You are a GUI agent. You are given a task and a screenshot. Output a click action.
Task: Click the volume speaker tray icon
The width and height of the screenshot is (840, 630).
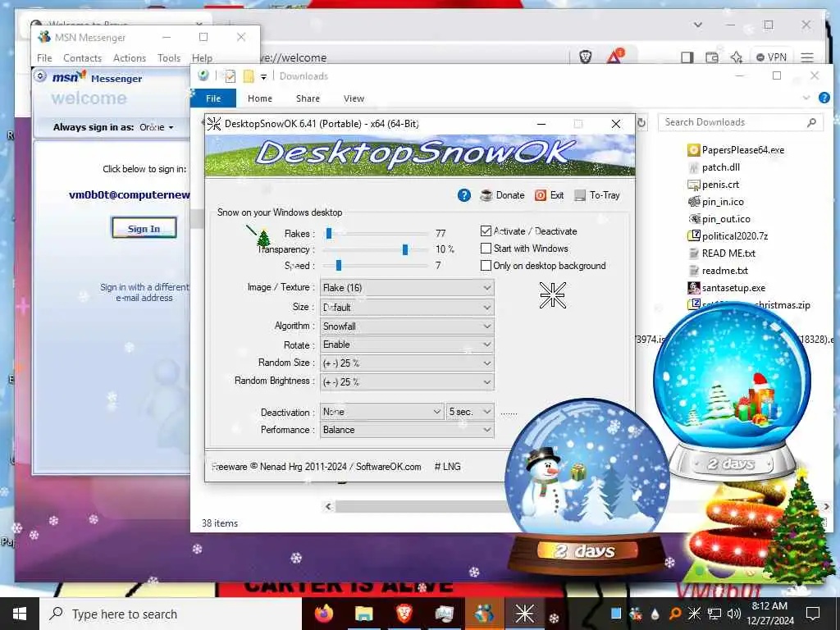coord(734,614)
